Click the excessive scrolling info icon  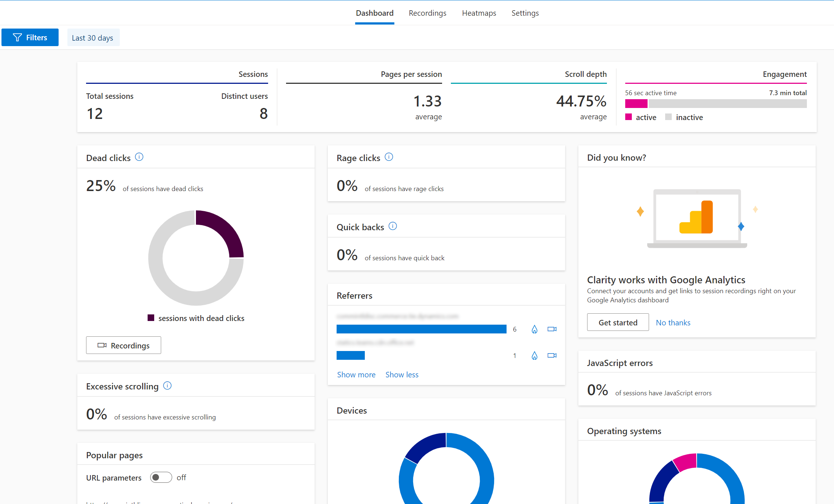167,386
